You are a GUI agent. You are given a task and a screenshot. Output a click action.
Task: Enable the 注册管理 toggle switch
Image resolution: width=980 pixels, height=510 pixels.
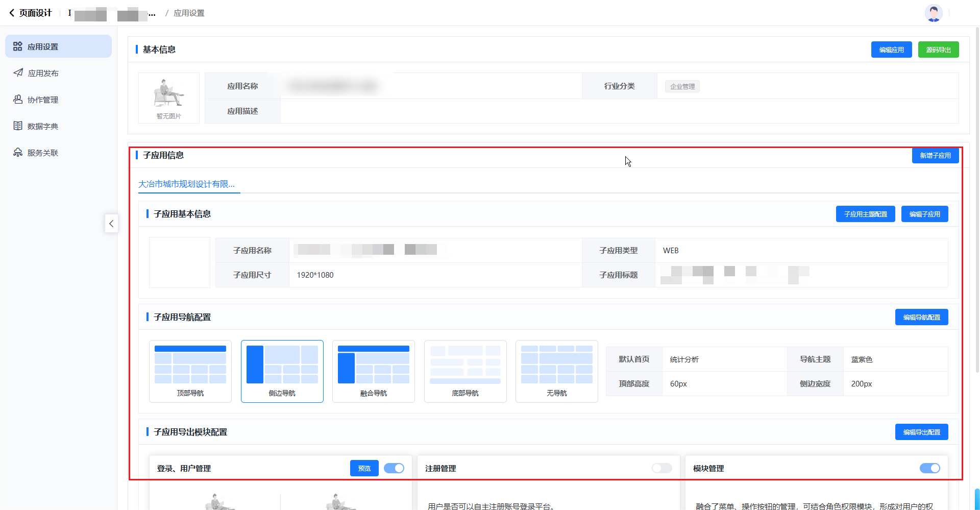coord(662,468)
